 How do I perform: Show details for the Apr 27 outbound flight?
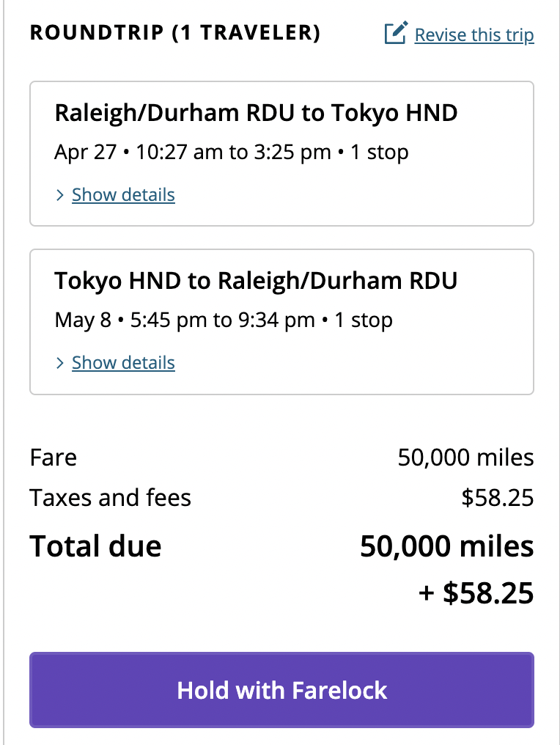[x=123, y=195]
